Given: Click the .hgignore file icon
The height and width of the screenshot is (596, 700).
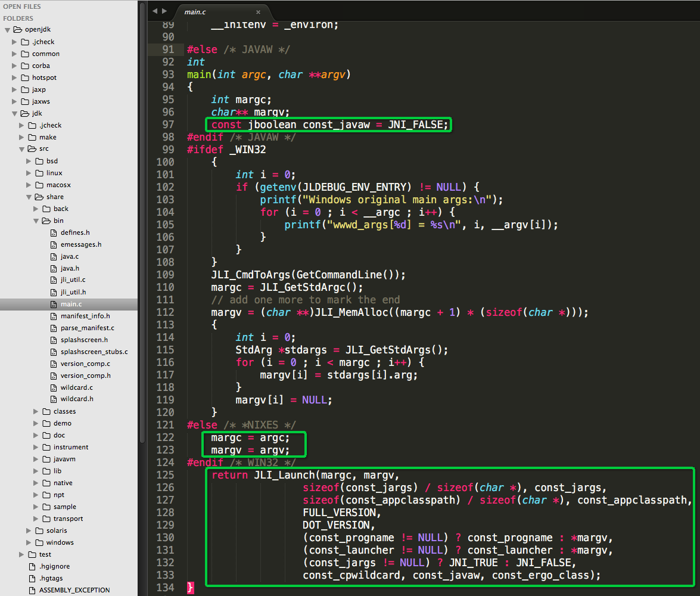Looking at the screenshot, I should click(x=32, y=567).
